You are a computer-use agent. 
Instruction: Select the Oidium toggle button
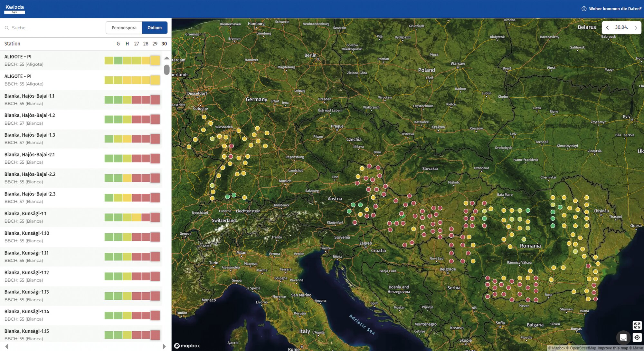tap(155, 28)
